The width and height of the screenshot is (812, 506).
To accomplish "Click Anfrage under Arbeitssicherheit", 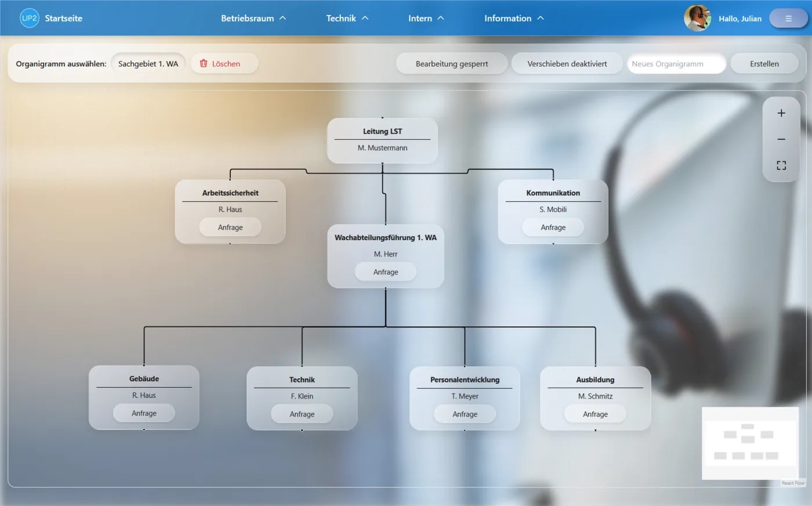I will tap(230, 227).
